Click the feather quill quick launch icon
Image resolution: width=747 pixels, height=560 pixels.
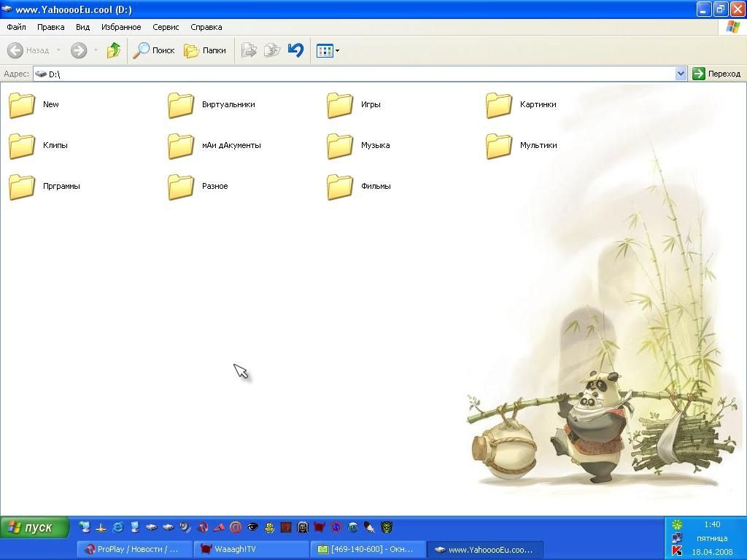pyautogui.click(x=370, y=527)
